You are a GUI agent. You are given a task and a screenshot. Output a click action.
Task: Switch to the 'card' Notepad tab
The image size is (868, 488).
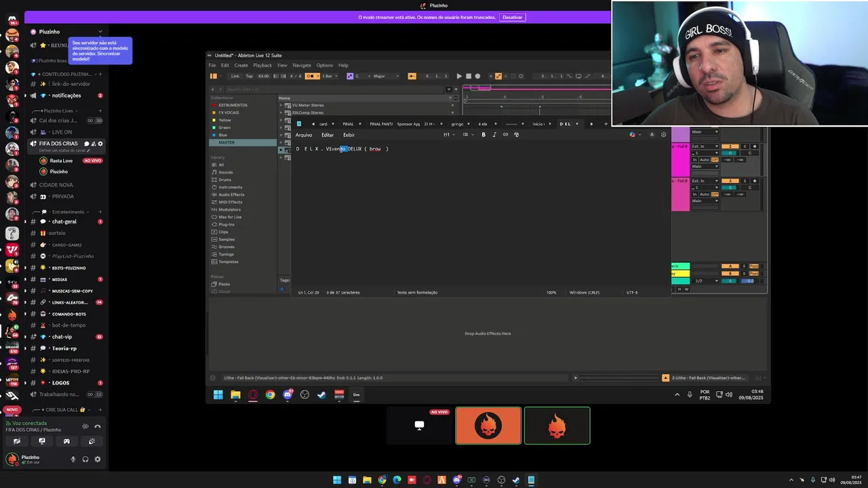[323, 124]
